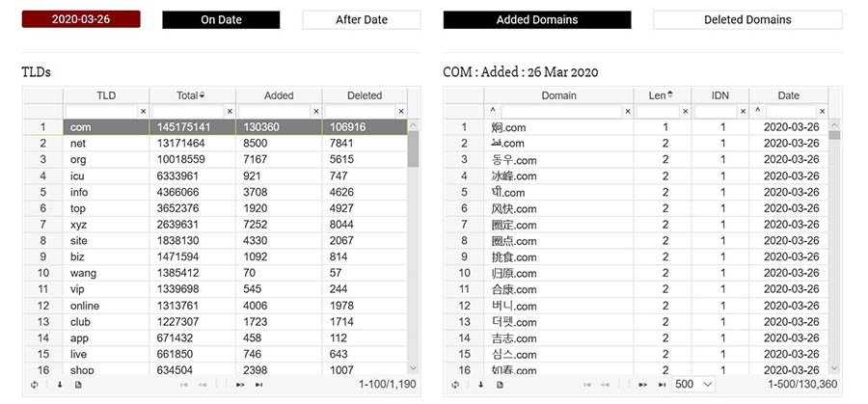Viewport: 868px width, 404px height.
Task: Focus the TLD filter input
Action: (101, 111)
